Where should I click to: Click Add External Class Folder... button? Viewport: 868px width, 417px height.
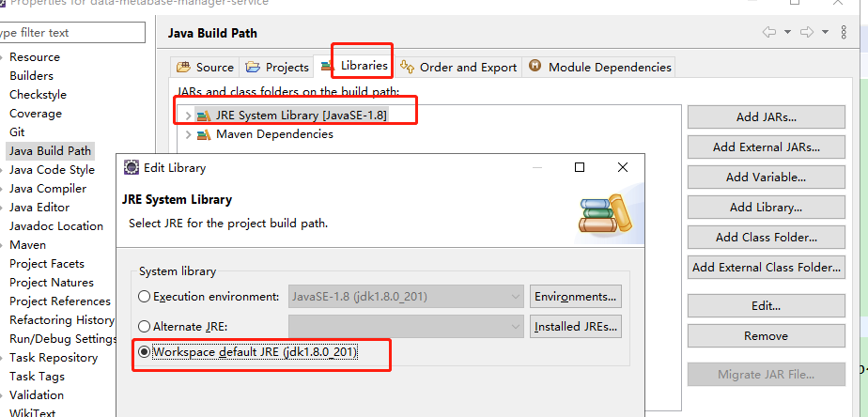(x=767, y=267)
